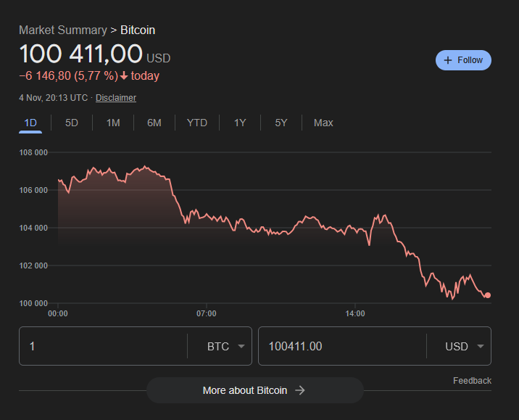This screenshot has height=420, width=519.
Task: Select the 6M time range
Action: coord(154,123)
